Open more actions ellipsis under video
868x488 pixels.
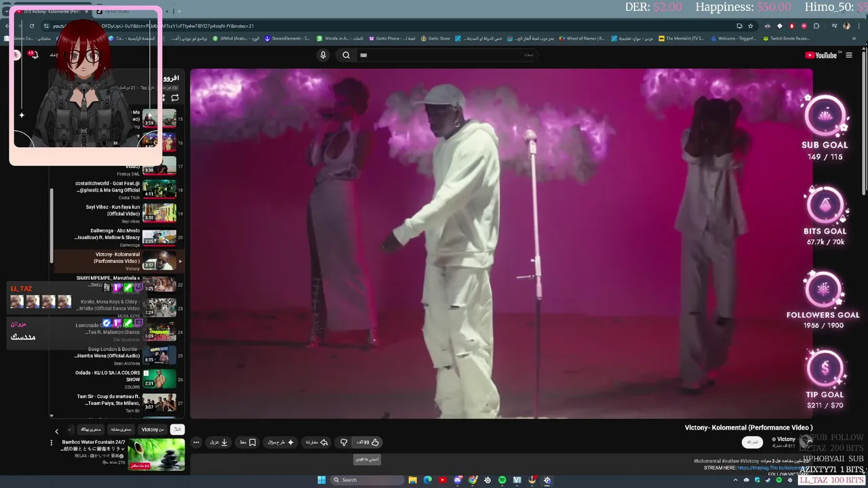pos(196,443)
